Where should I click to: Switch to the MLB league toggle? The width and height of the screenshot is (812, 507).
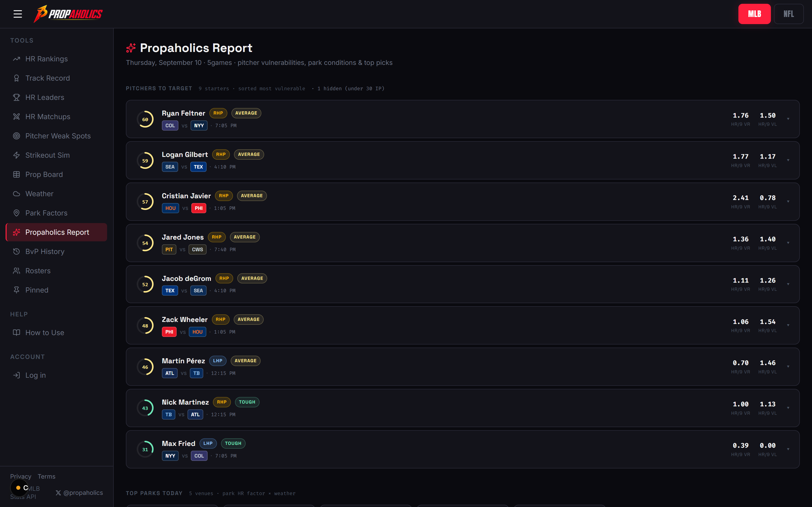(x=754, y=14)
